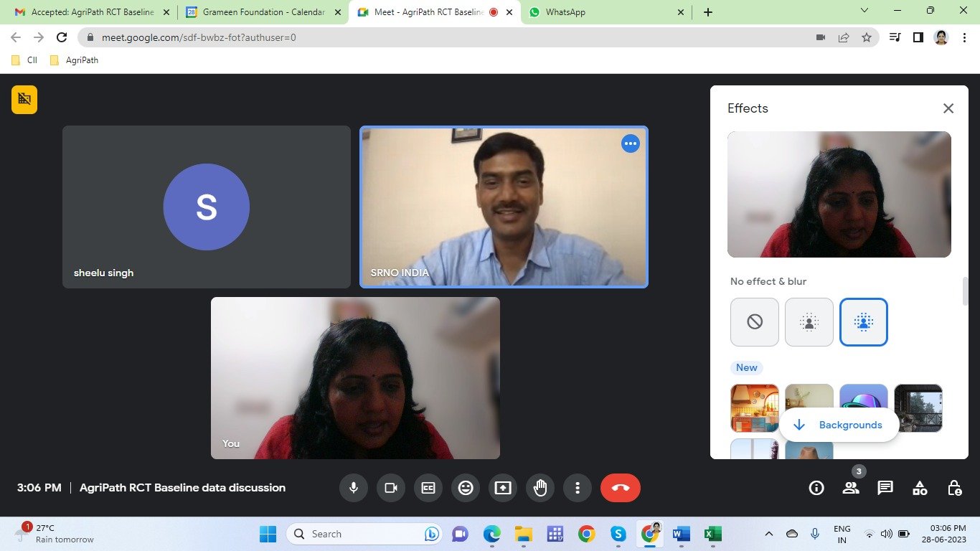Viewport: 980px width, 551px height.
Task: Open the Activities panel icon
Action: [920, 488]
